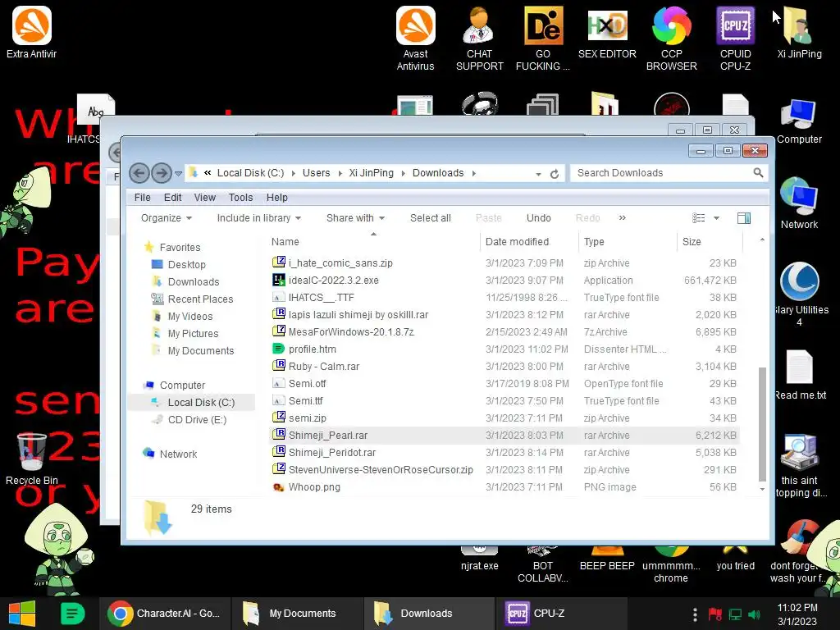Click the Windows Start button
The image size is (840, 630).
pos(22,614)
